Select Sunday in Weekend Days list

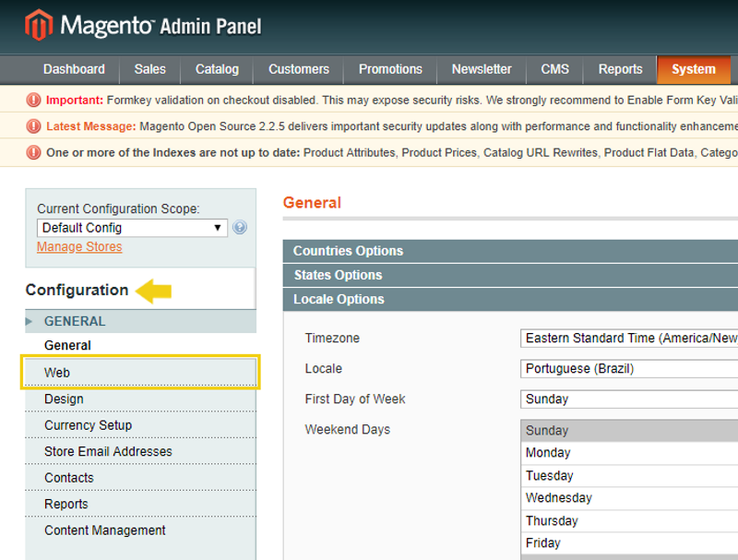pyautogui.click(x=630, y=431)
